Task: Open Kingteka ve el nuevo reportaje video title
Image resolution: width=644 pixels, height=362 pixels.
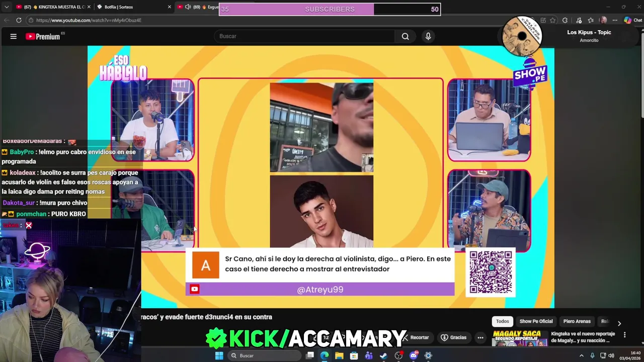Action: tap(583, 337)
